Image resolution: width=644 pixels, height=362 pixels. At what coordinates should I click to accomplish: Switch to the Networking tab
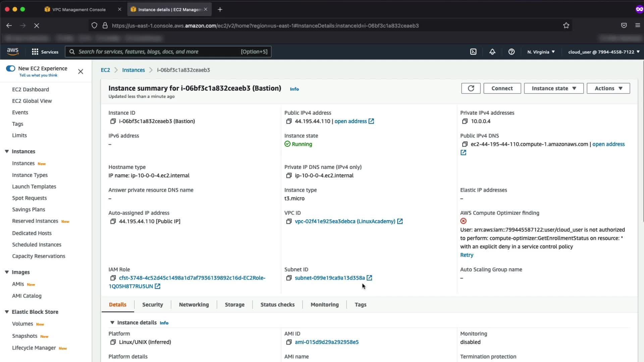pyautogui.click(x=194, y=305)
